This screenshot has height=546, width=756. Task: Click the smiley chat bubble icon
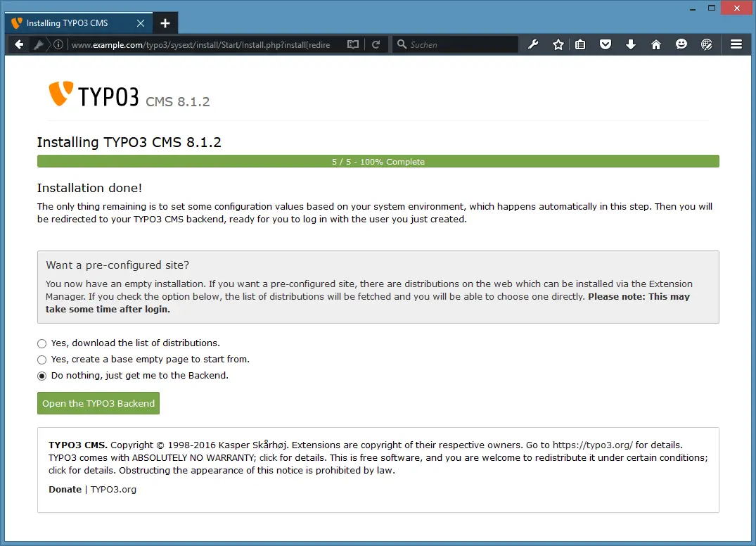681,45
